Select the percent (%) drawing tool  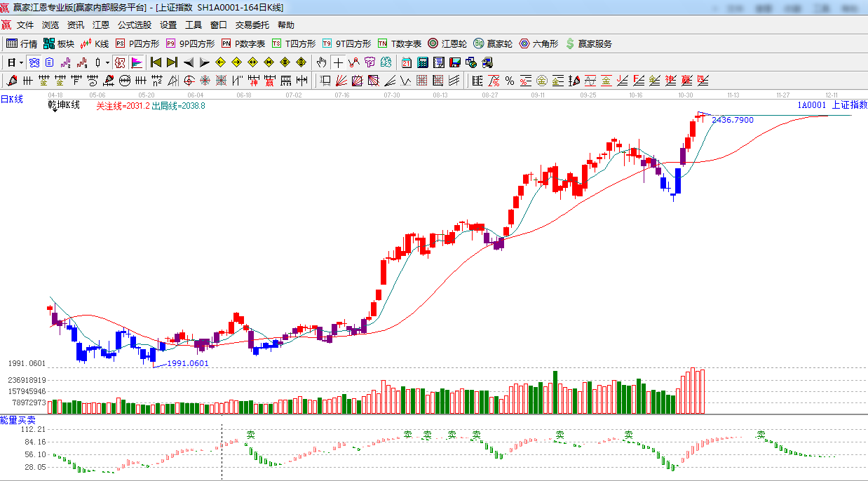[509, 81]
